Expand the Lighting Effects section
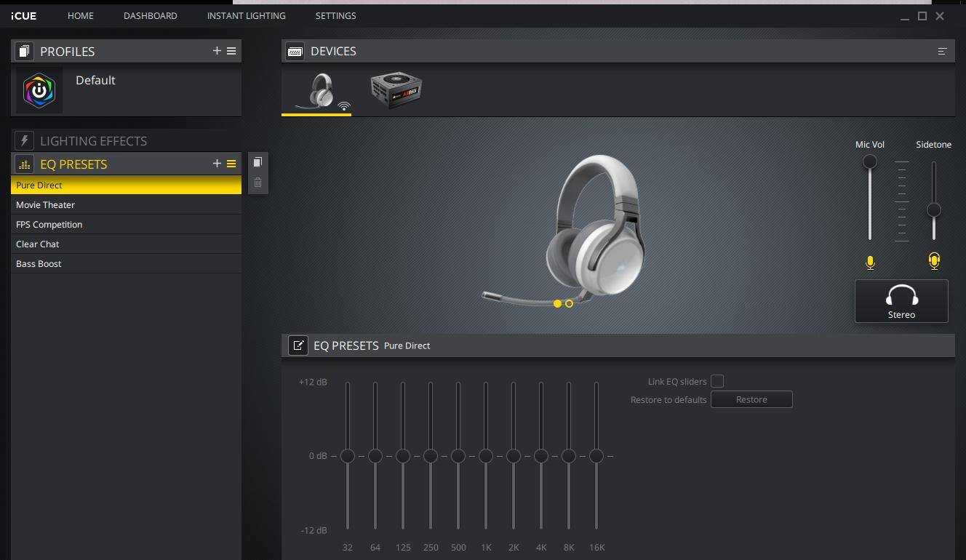Image resolution: width=966 pixels, height=560 pixels. click(x=93, y=141)
